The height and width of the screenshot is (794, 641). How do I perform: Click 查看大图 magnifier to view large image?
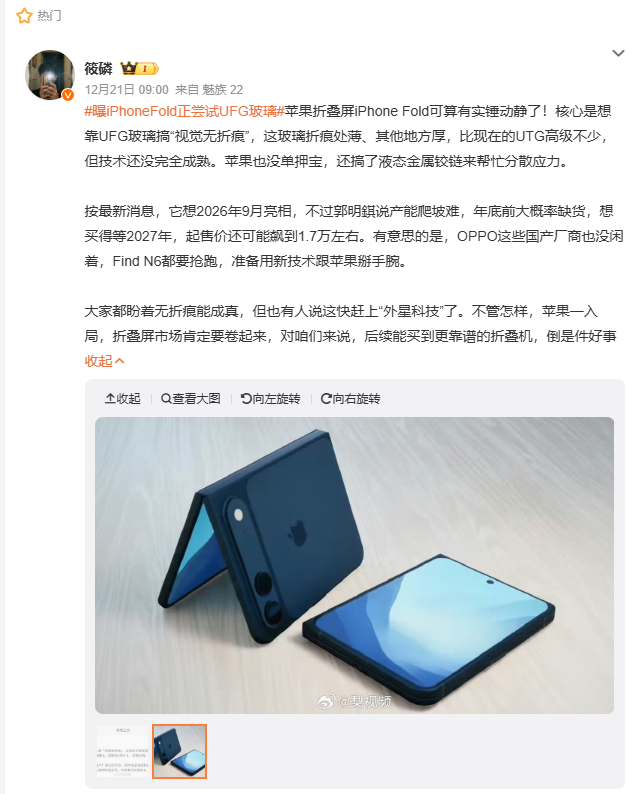[x=190, y=399]
